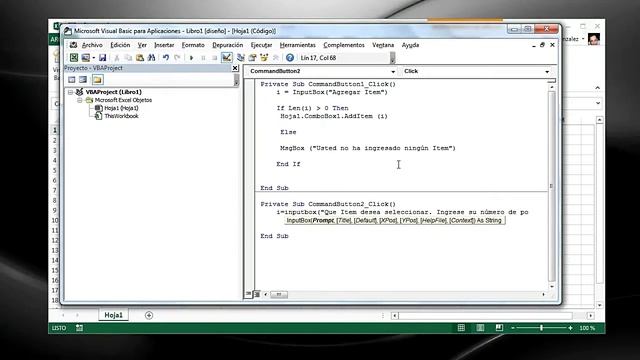Undo the last action with the Undo arrow

tap(165, 58)
